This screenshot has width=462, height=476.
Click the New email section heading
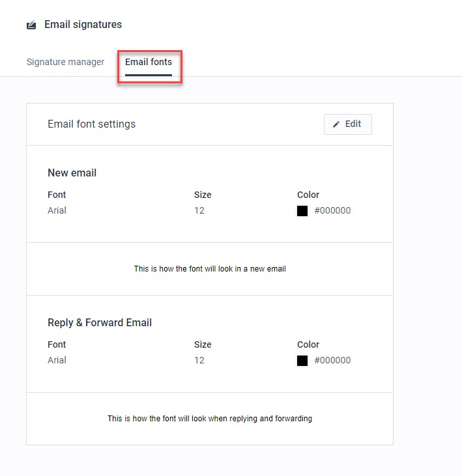point(72,173)
